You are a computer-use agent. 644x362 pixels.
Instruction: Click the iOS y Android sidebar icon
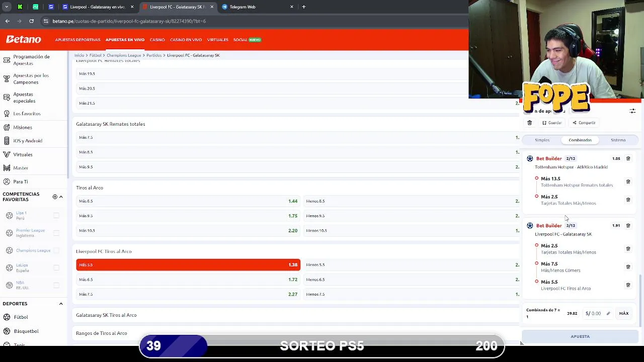click(x=7, y=141)
